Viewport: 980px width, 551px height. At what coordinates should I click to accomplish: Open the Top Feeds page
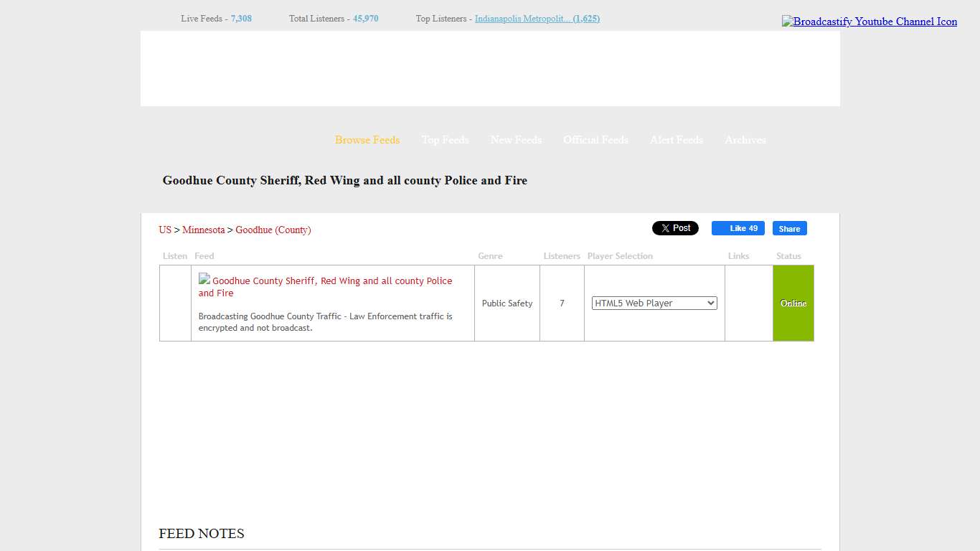point(445,140)
